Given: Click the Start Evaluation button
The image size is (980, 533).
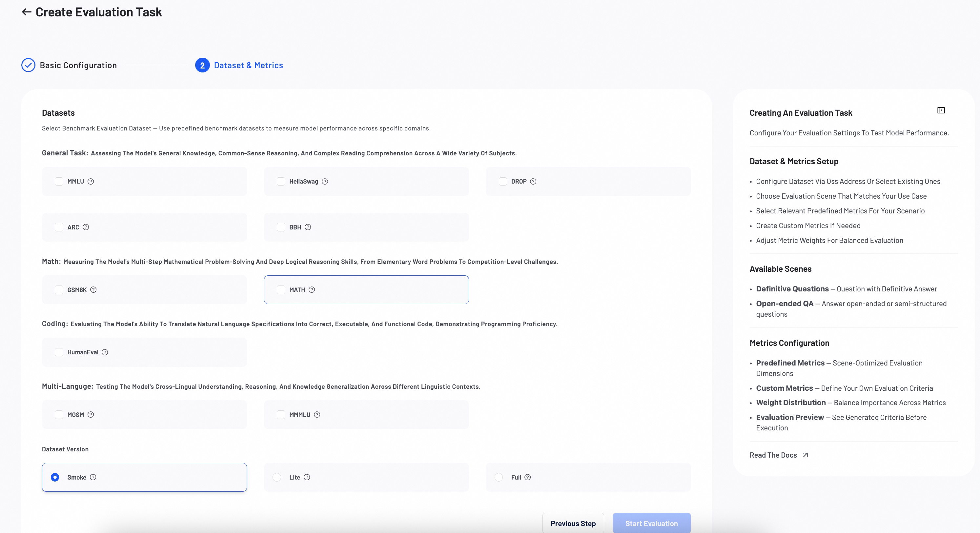Looking at the screenshot, I should [651, 523].
